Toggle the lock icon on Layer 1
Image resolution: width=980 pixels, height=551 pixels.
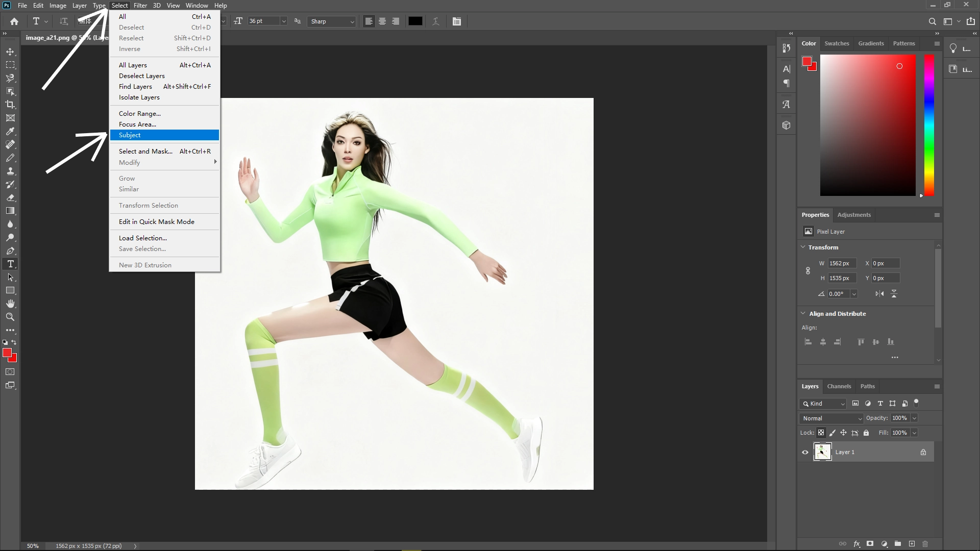[922, 452]
